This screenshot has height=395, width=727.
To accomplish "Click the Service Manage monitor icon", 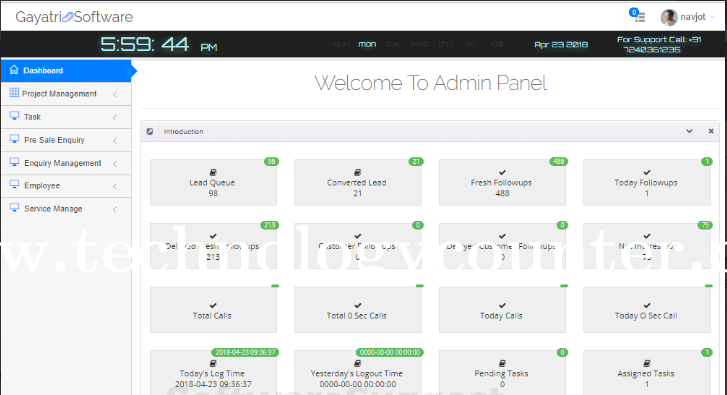I will point(14,208).
